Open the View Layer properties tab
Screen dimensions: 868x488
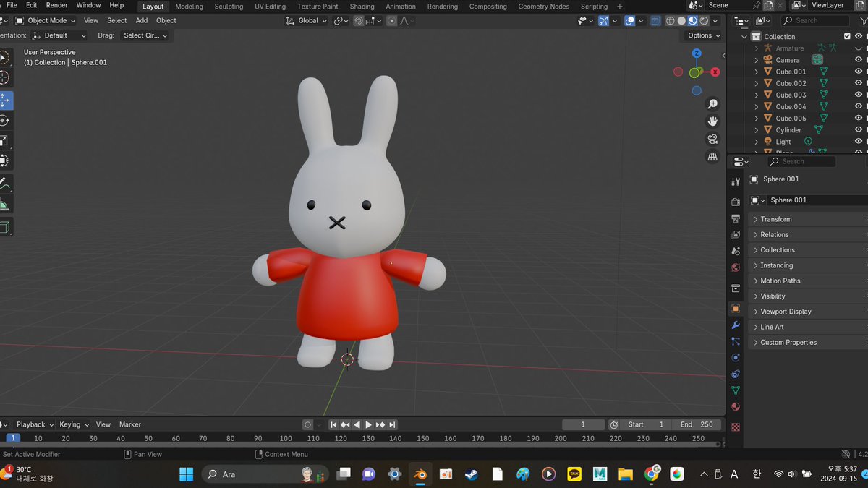click(736, 235)
